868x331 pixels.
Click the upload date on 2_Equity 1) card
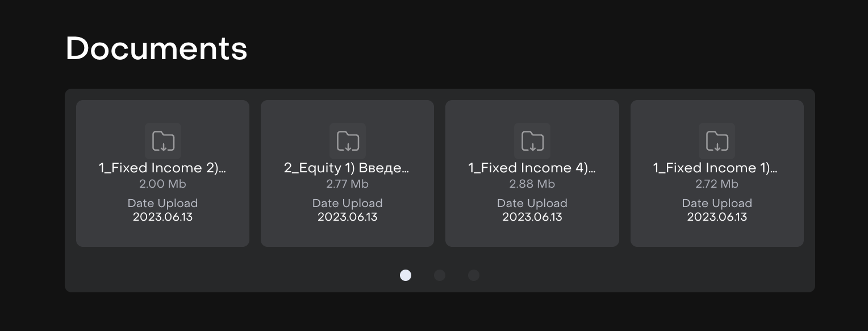point(348,217)
